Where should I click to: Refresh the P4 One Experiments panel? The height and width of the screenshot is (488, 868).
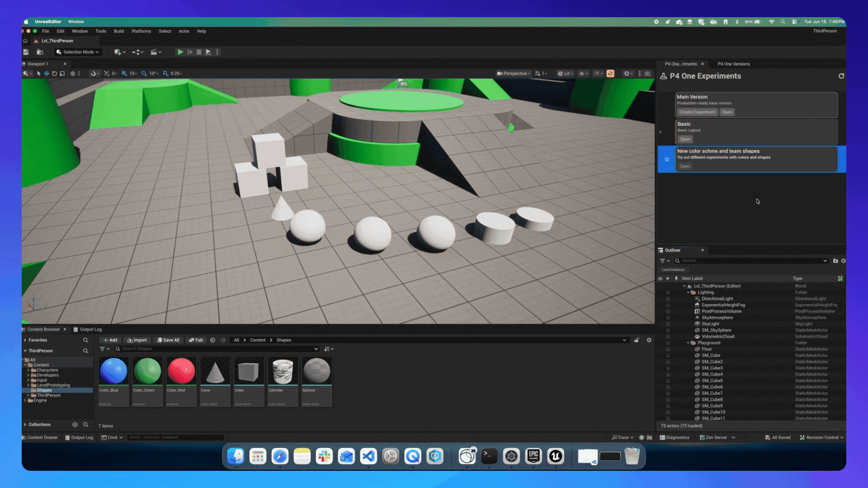[841, 76]
